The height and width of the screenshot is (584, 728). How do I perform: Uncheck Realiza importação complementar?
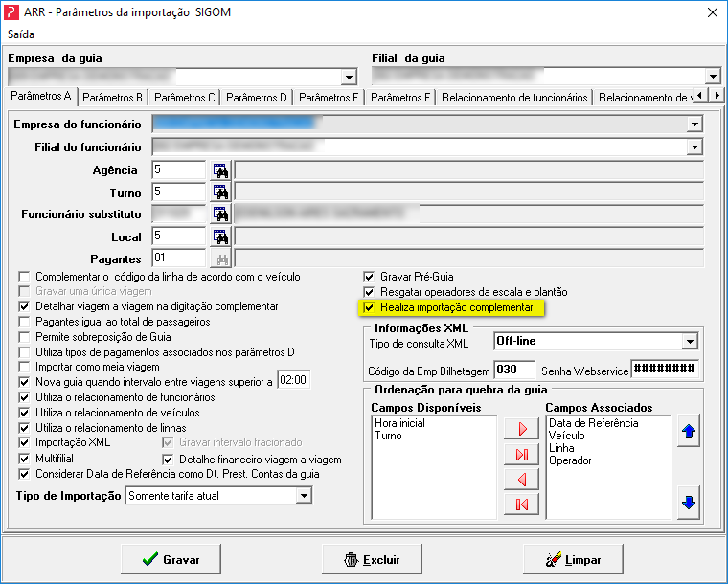click(369, 307)
